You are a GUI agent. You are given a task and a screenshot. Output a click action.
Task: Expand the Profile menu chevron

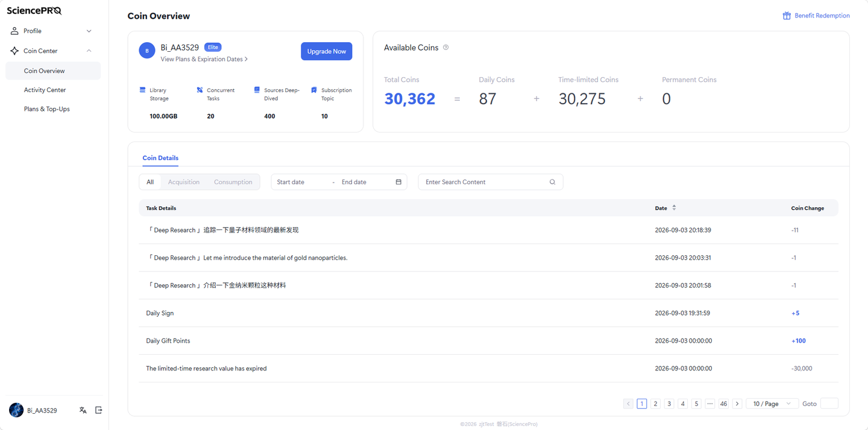[x=89, y=31]
